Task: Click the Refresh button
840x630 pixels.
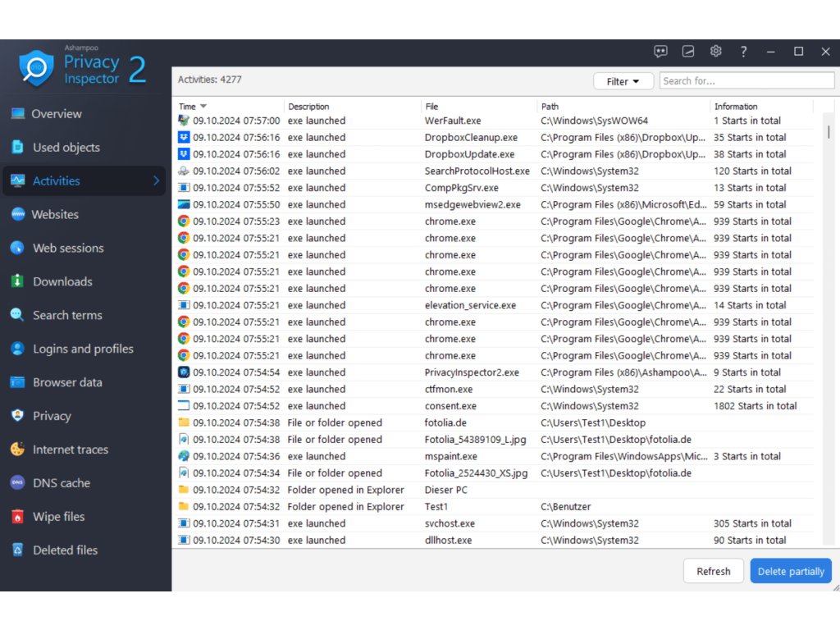Action: coord(714,571)
